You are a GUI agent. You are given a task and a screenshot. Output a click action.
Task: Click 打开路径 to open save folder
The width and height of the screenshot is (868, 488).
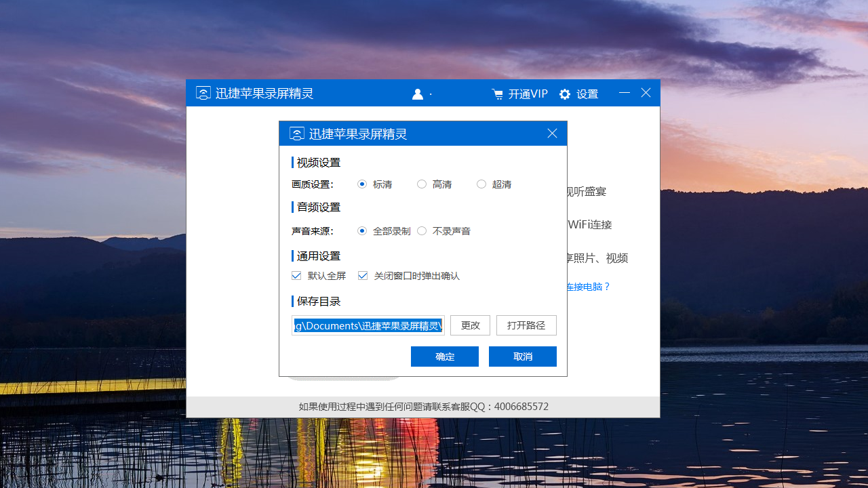[x=526, y=325]
